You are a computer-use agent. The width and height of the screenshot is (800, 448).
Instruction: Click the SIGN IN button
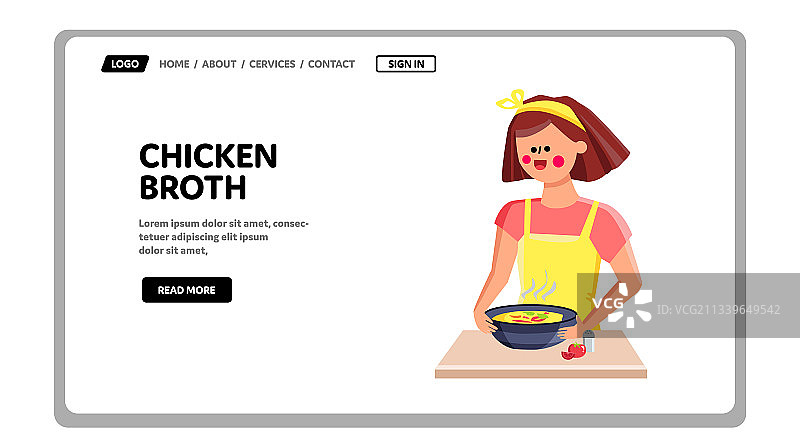(x=406, y=64)
